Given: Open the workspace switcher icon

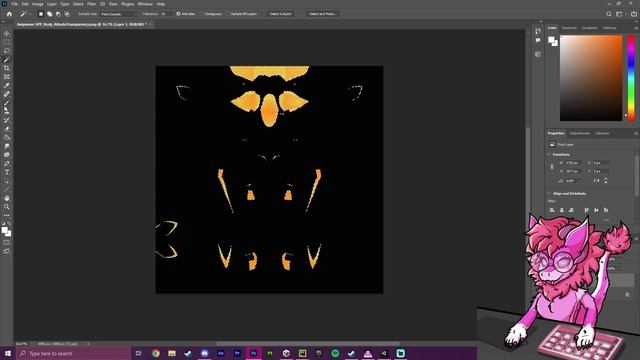Looking at the screenshot, I should [x=620, y=14].
